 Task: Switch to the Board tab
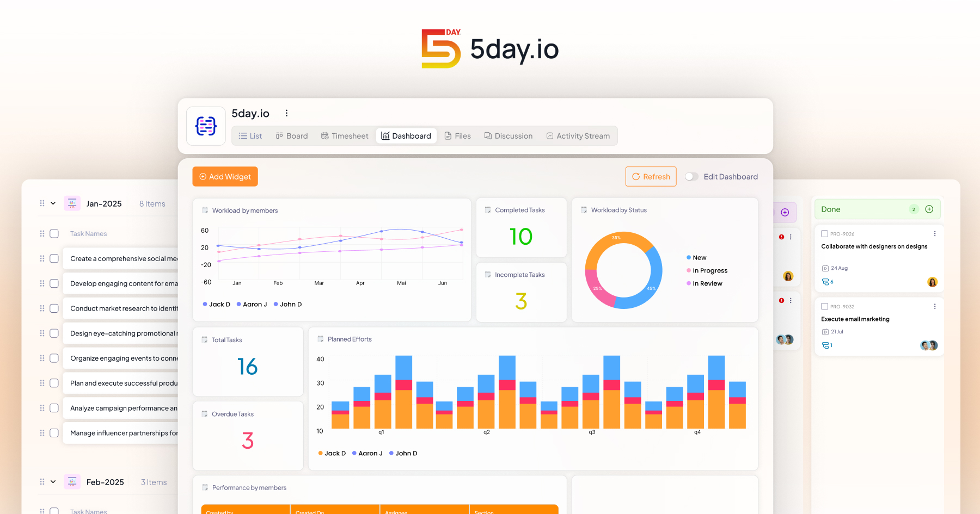click(x=292, y=135)
